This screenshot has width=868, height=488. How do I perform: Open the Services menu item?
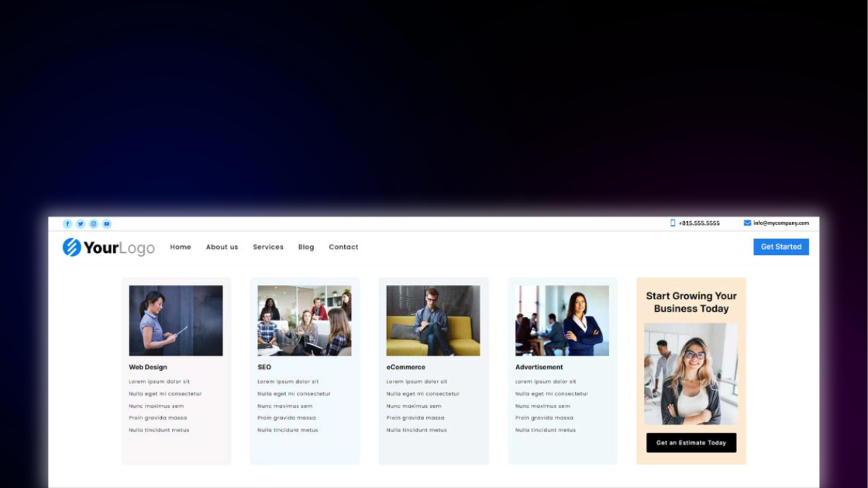(268, 247)
